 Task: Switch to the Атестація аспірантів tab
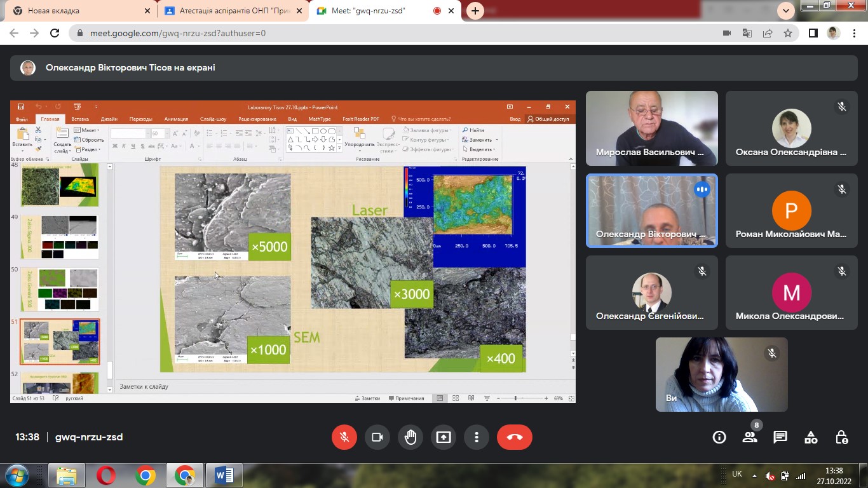[229, 11]
